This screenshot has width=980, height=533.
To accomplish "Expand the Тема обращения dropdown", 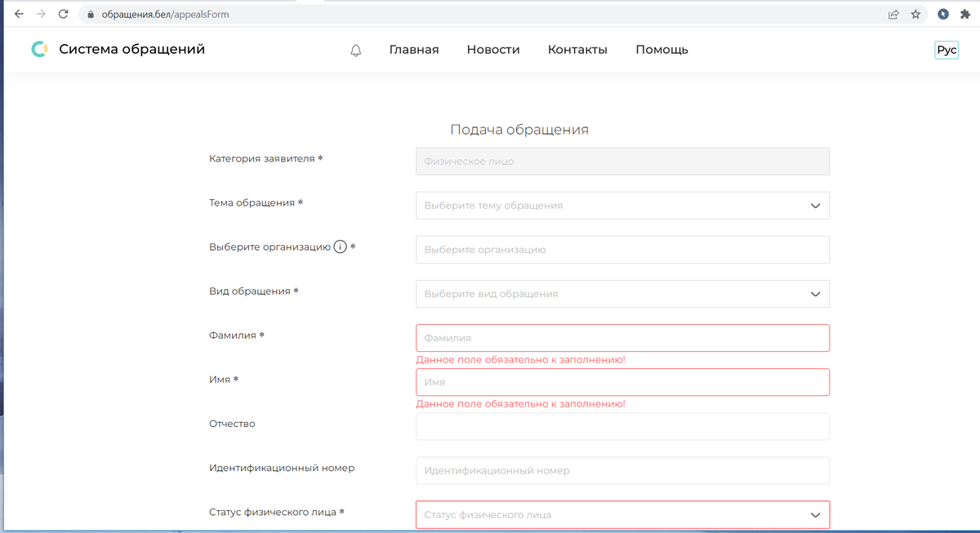I will [622, 206].
